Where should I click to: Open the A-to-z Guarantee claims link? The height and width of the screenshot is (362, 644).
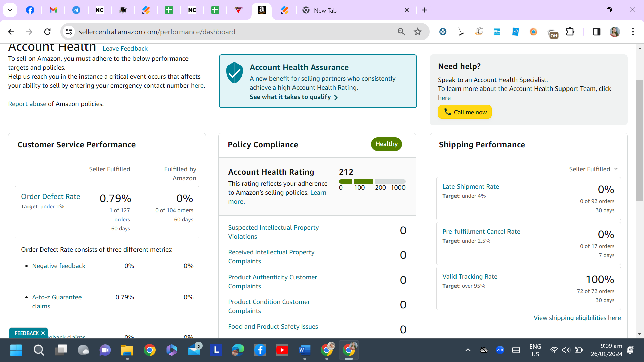click(57, 302)
